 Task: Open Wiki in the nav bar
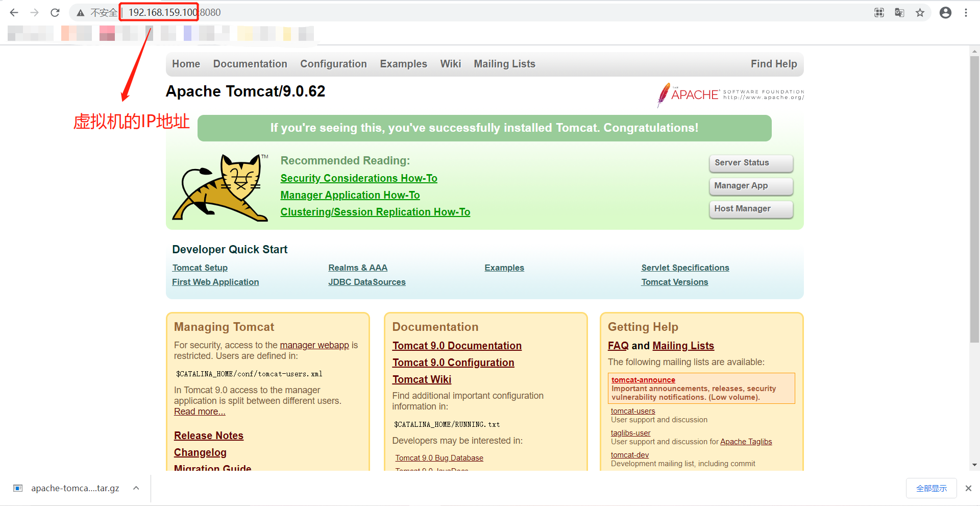451,64
